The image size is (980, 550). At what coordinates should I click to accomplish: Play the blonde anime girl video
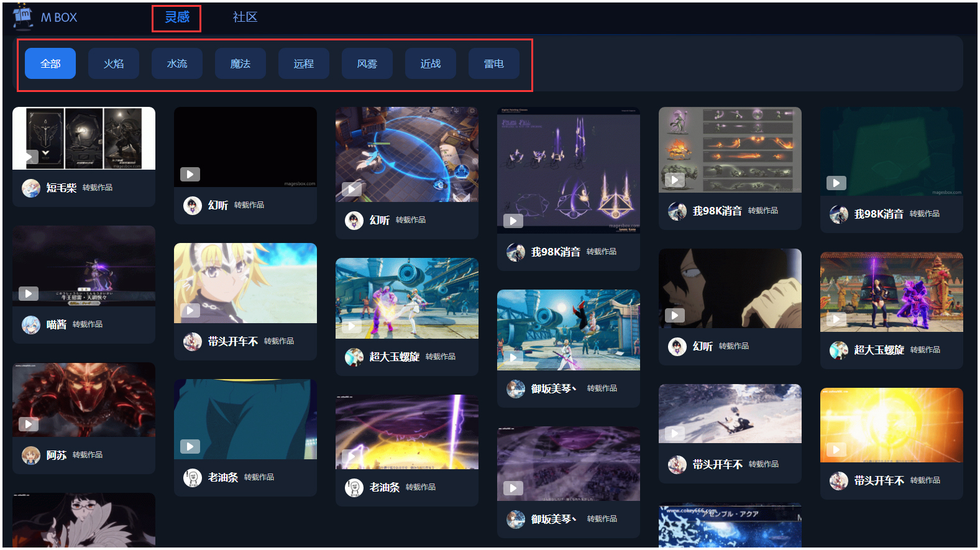coord(190,310)
